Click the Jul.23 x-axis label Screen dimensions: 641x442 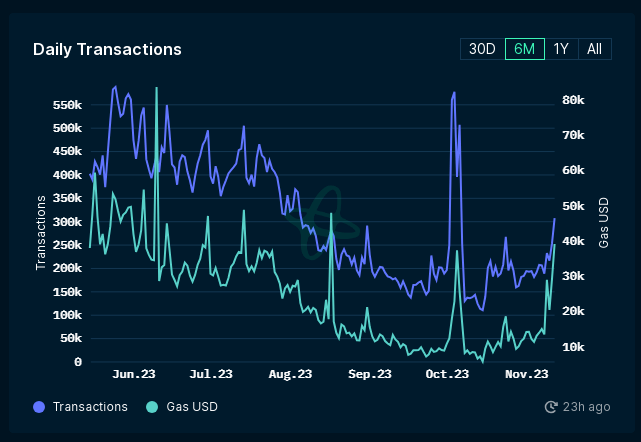pyautogui.click(x=211, y=374)
